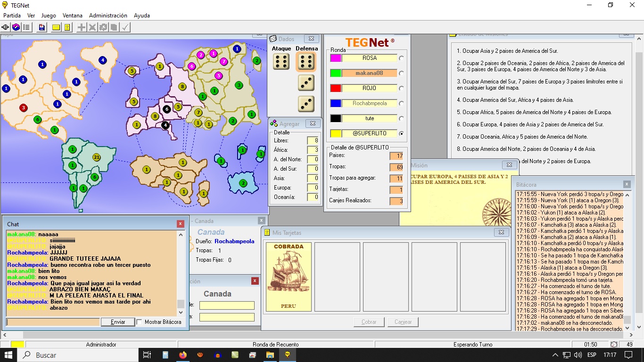Click the highlighted six-pip Defensa die
The height and width of the screenshot is (362, 644).
click(306, 62)
